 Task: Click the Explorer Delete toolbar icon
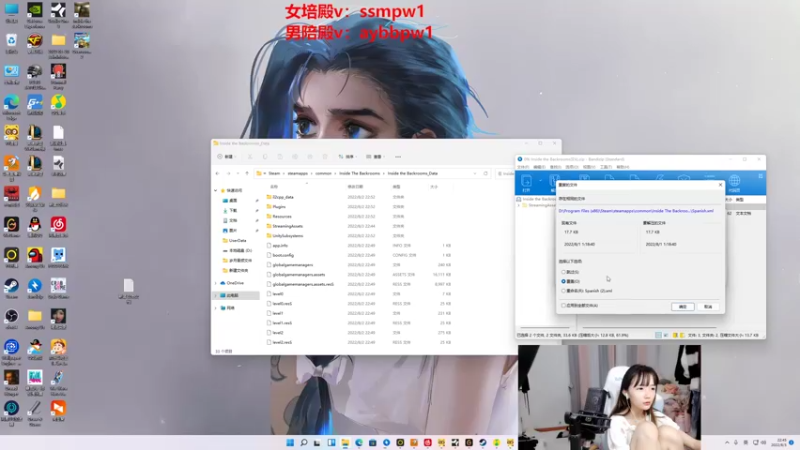pos(325,157)
